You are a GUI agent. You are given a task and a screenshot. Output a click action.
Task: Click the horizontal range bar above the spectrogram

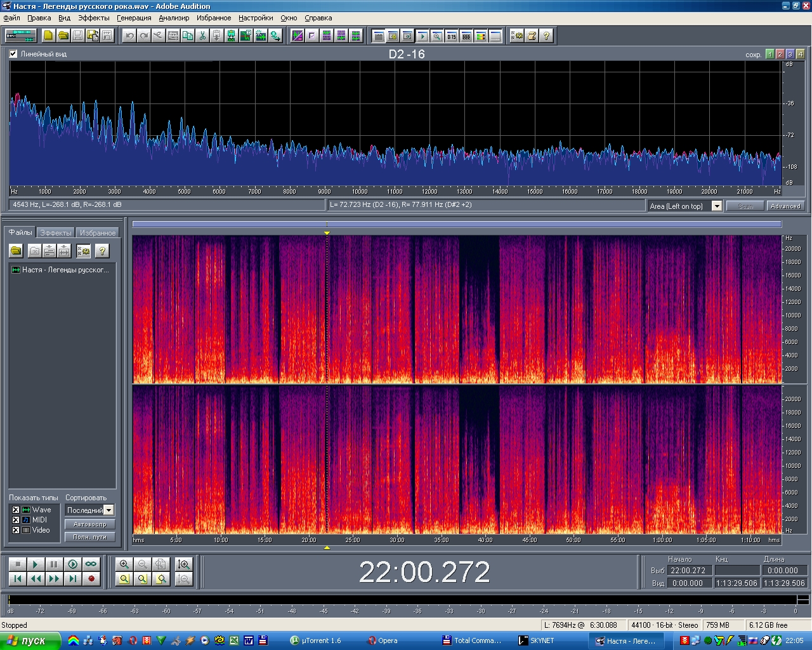457,224
